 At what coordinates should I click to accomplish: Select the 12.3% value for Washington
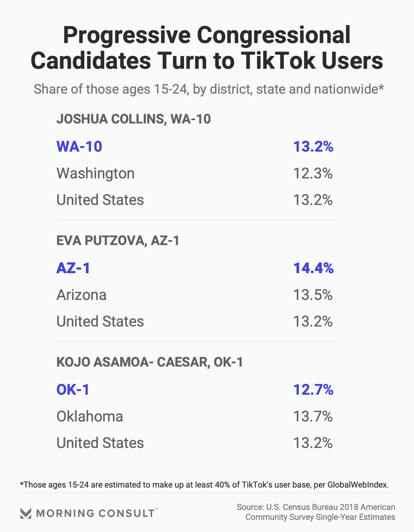point(313,173)
